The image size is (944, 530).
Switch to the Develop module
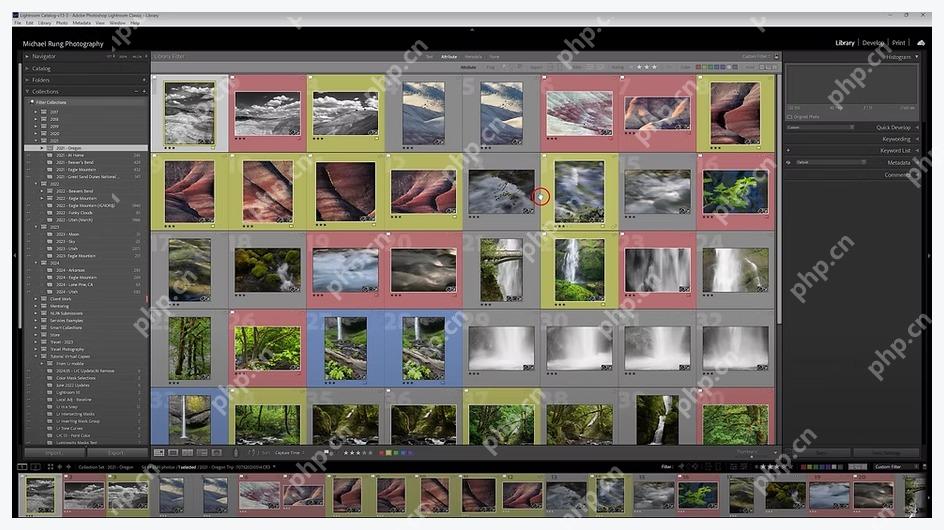(x=873, y=43)
